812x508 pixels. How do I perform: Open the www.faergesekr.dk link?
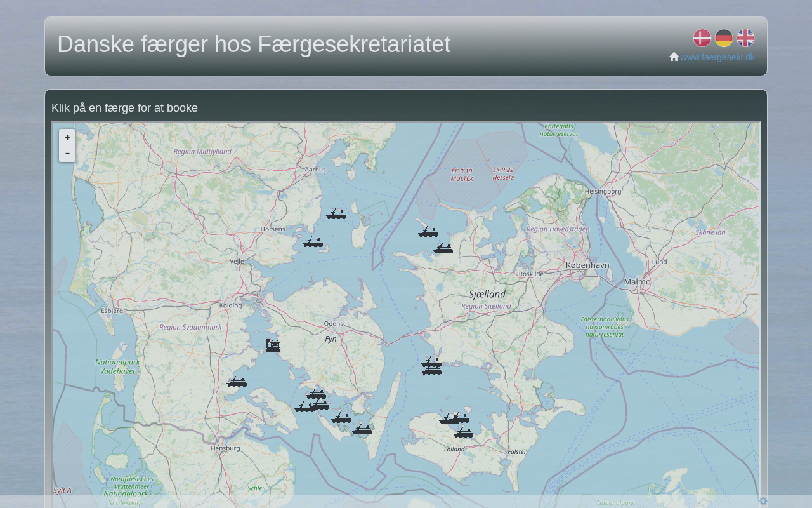[x=717, y=57]
